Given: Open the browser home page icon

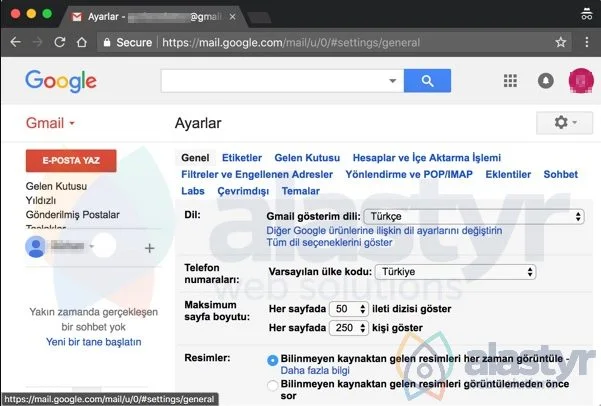Looking at the screenshot, I should click(x=82, y=42).
